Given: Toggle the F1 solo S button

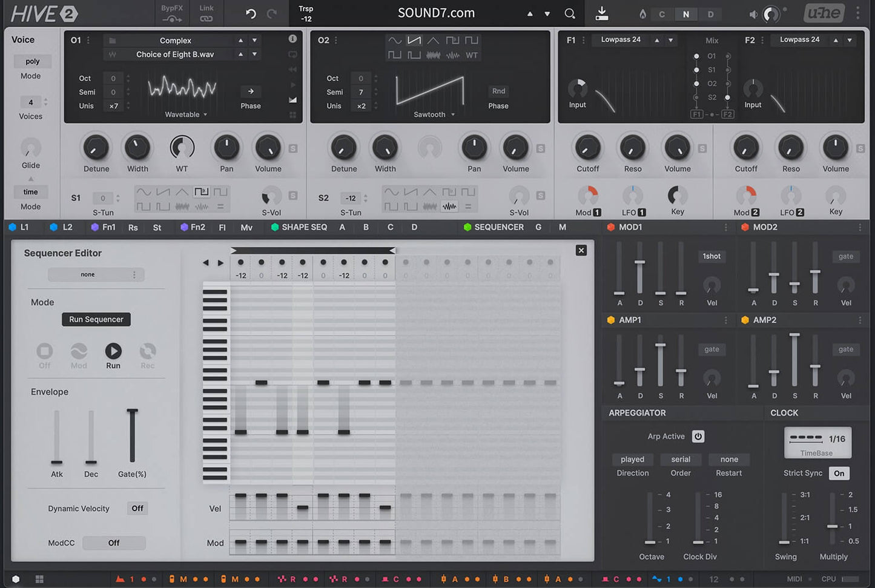Looking at the screenshot, I should coord(702,148).
